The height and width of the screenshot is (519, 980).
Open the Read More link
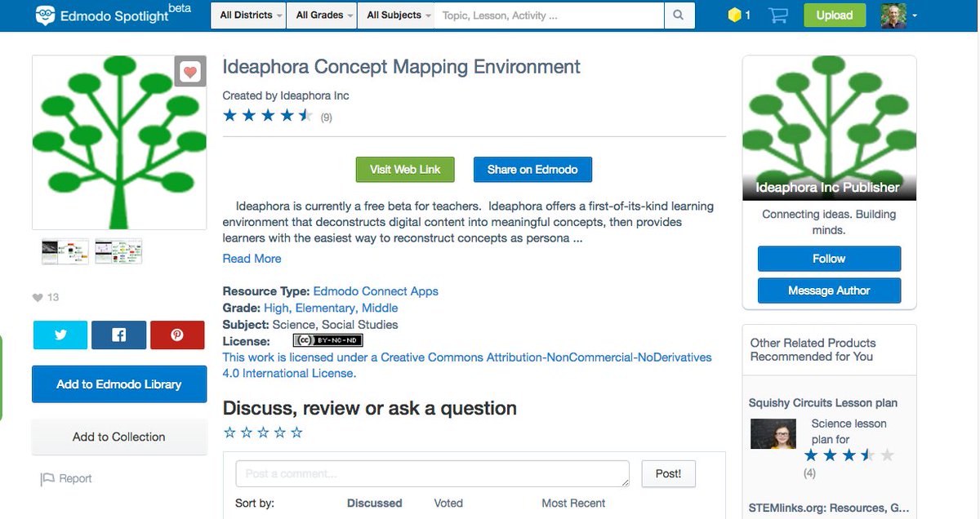[252, 259]
